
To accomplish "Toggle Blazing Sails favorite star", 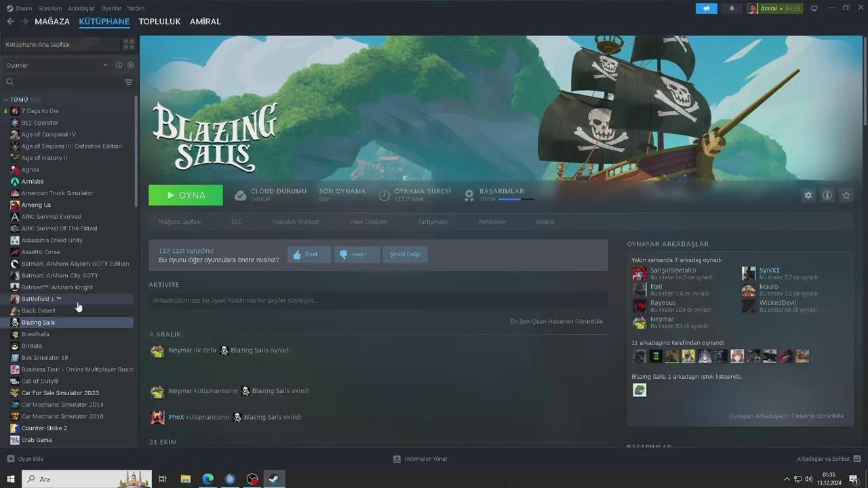I will coord(846,195).
